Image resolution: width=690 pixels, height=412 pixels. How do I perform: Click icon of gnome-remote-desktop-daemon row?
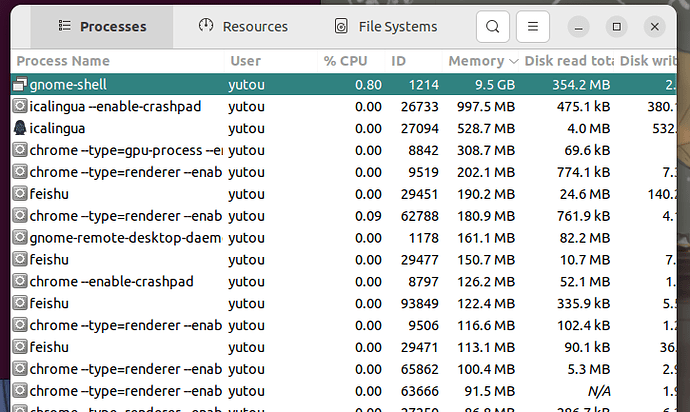tap(20, 237)
